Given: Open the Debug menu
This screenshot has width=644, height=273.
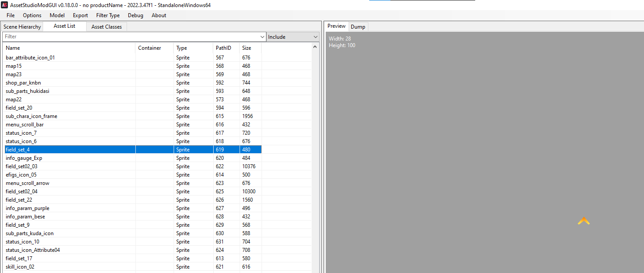Looking at the screenshot, I should click(x=135, y=15).
